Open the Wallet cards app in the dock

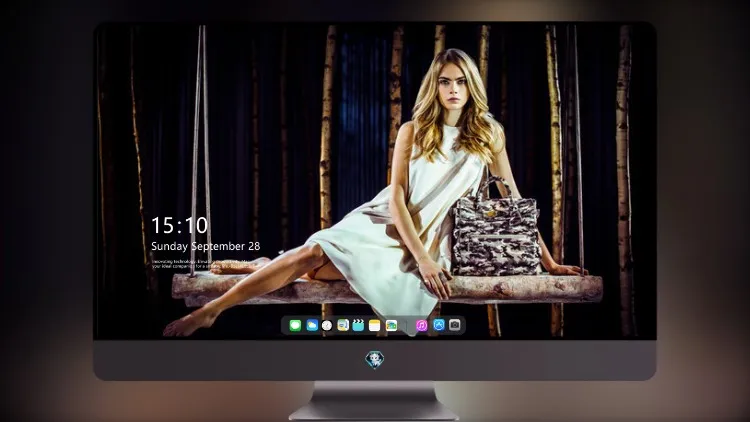[391, 325]
